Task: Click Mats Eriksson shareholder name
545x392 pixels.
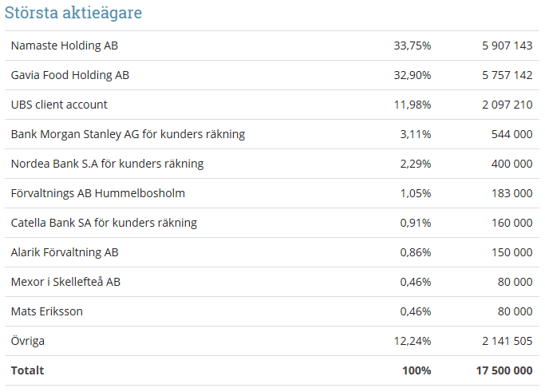Action: 47,311
